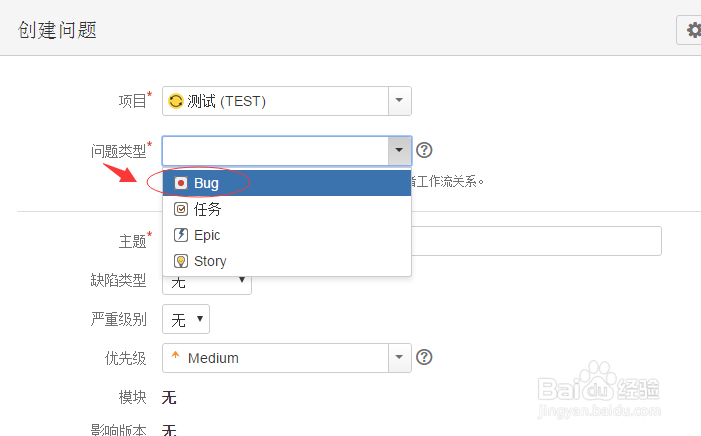Choose Story from issue type list
Viewport: 701px width, 436px height.
[x=287, y=261]
